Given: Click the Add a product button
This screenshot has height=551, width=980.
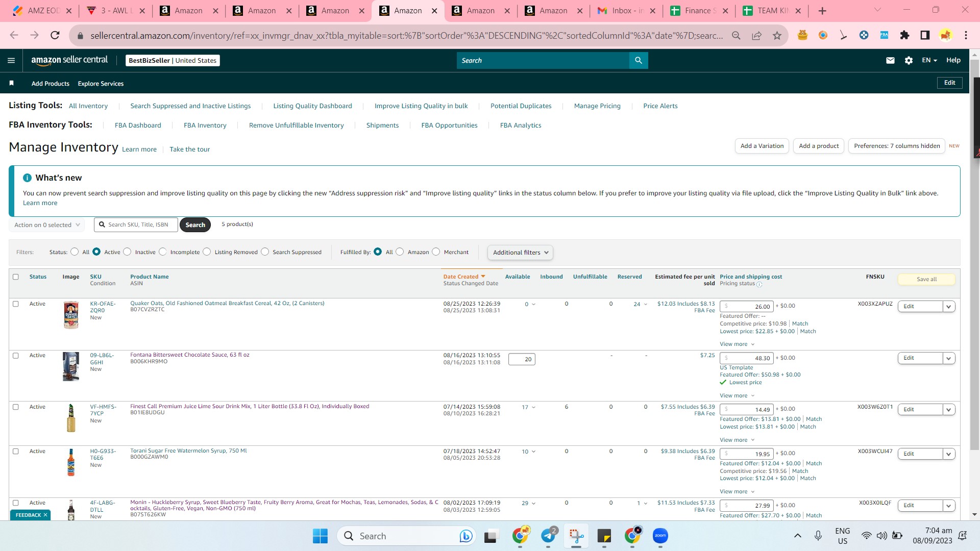Looking at the screenshot, I should pyautogui.click(x=819, y=146).
